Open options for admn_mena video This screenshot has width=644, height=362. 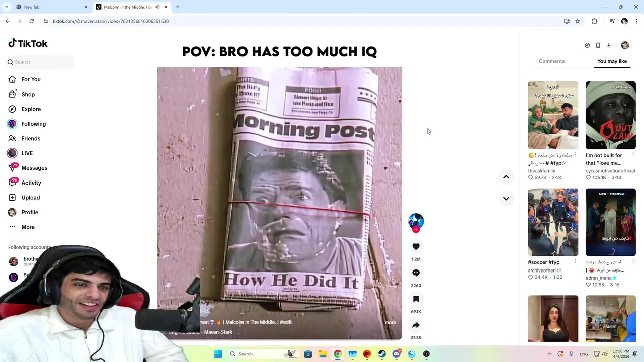(x=633, y=262)
